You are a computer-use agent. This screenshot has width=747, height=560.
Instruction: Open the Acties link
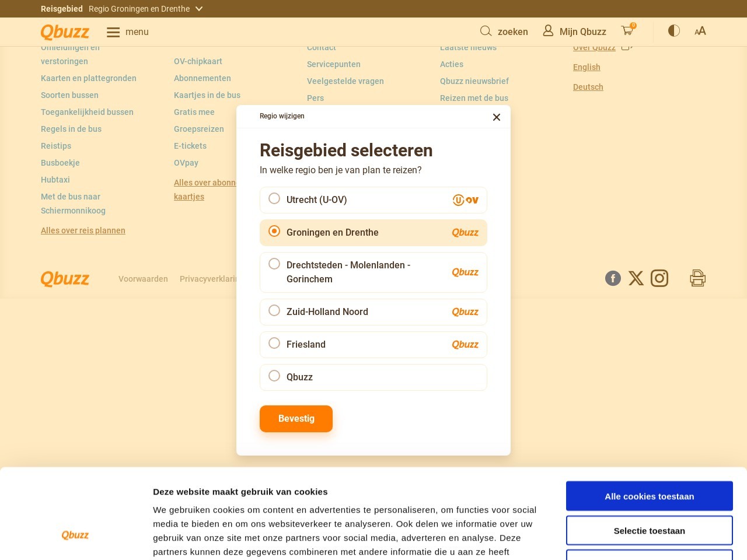coord(452,64)
